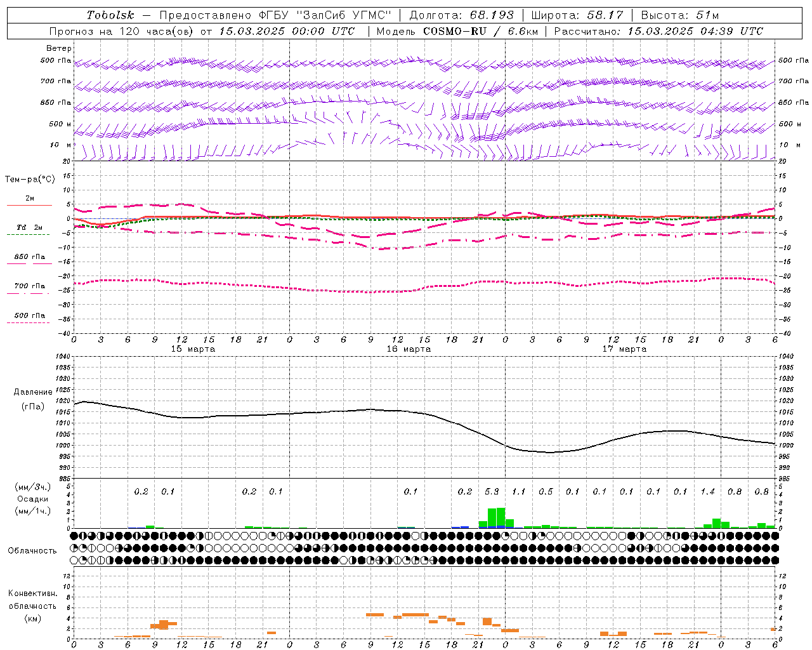Click the '17 марта' date label
Image resolution: width=812 pixels, height=650 pixels.
tap(624, 349)
